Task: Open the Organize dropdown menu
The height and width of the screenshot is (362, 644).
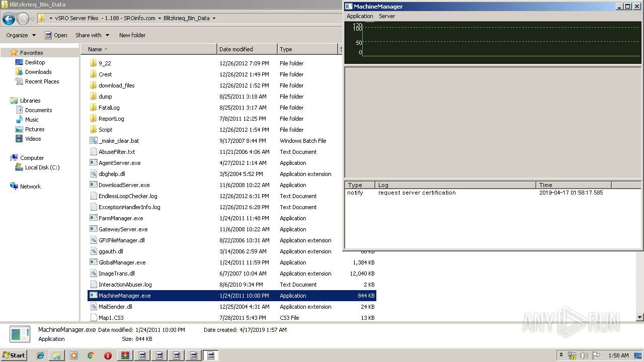Action: point(21,35)
